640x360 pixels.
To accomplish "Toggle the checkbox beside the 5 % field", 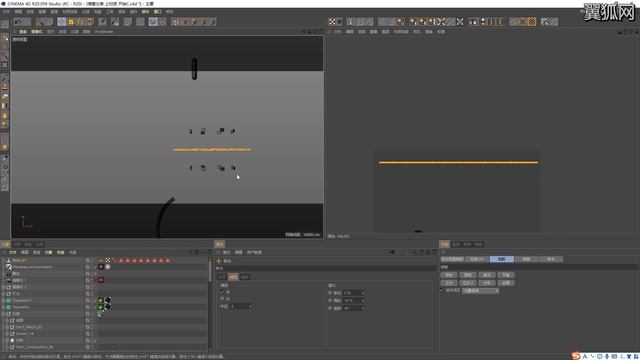I will point(330,293).
